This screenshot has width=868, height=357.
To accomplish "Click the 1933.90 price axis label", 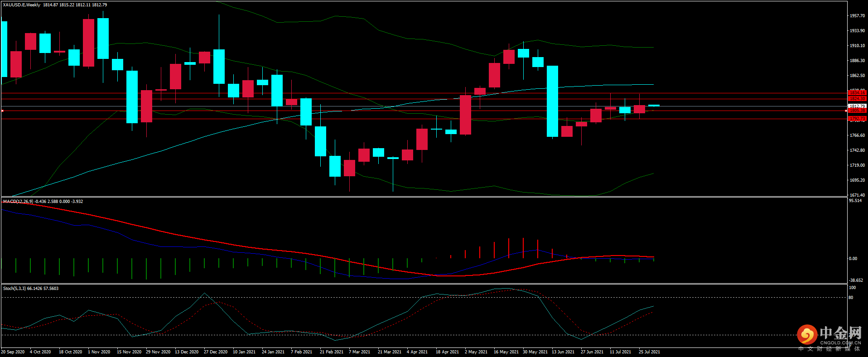I will (x=858, y=31).
